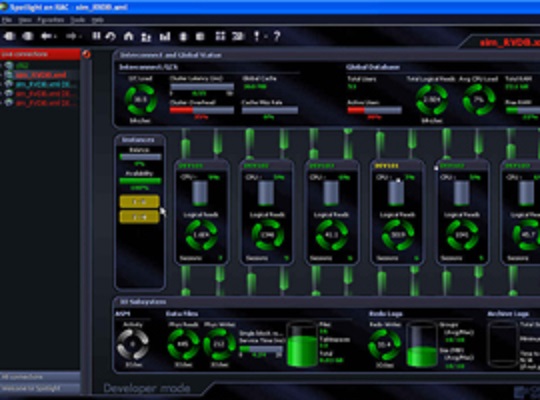Click the Availability bar in Instances panel

(x=140, y=181)
